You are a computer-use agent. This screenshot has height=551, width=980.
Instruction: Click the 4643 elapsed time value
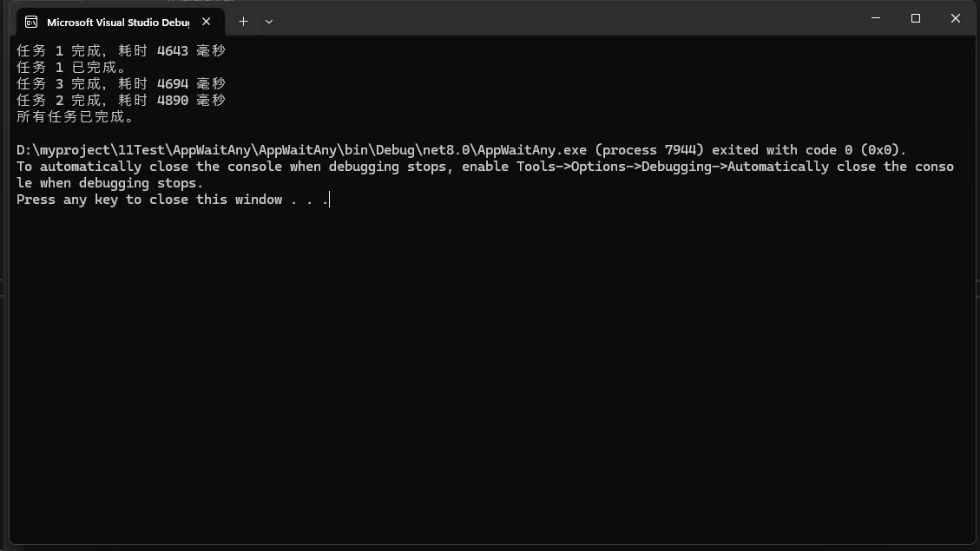pyautogui.click(x=172, y=51)
